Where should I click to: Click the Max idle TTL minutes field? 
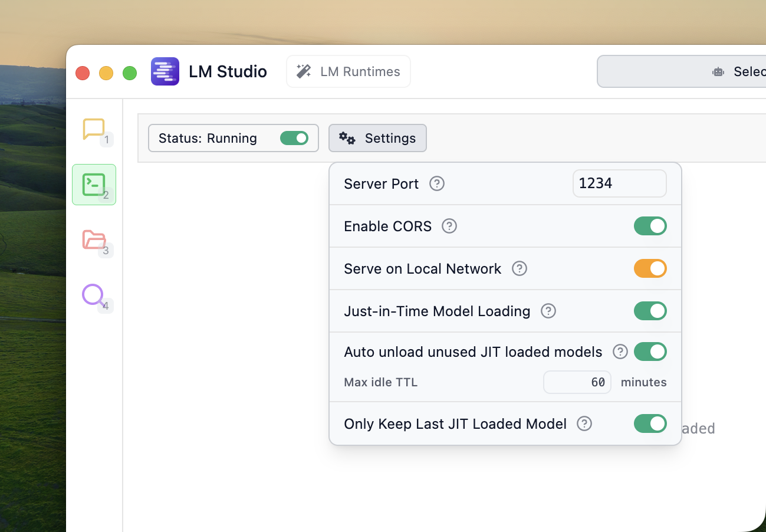pos(577,382)
